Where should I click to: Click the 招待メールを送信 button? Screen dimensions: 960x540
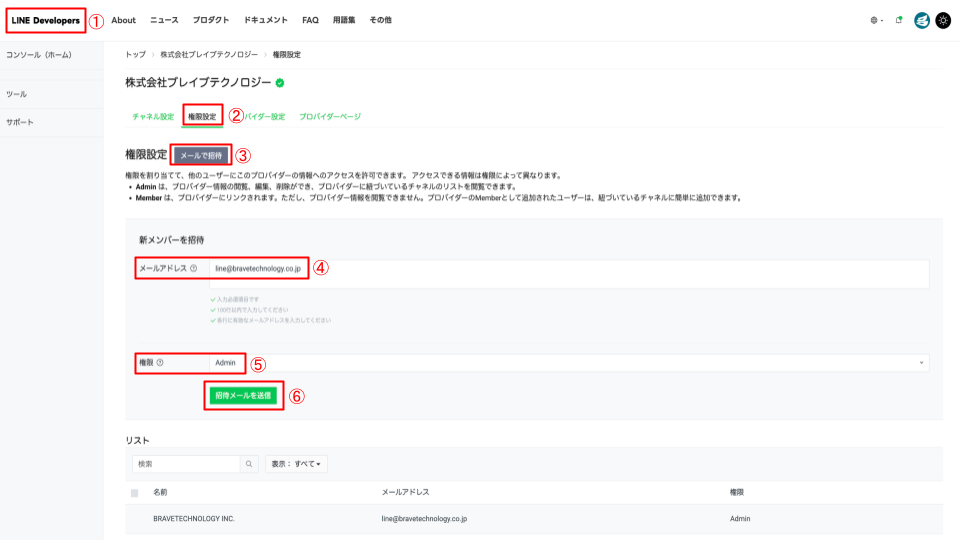pyautogui.click(x=243, y=396)
